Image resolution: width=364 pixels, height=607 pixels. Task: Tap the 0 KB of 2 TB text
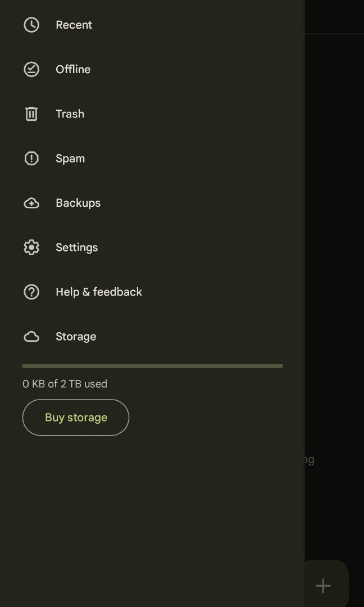pyautogui.click(x=65, y=384)
